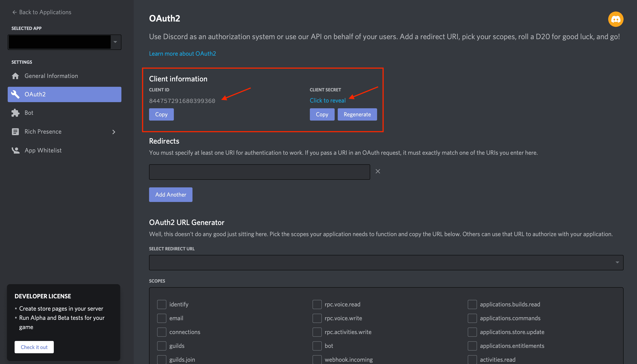Click the Rich Presence document icon

pos(16,132)
